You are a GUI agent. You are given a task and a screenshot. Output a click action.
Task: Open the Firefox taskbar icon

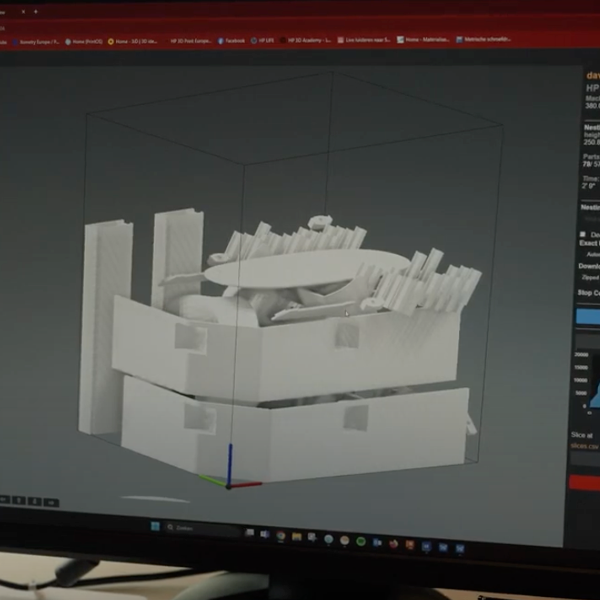click(x=393, y=544)
